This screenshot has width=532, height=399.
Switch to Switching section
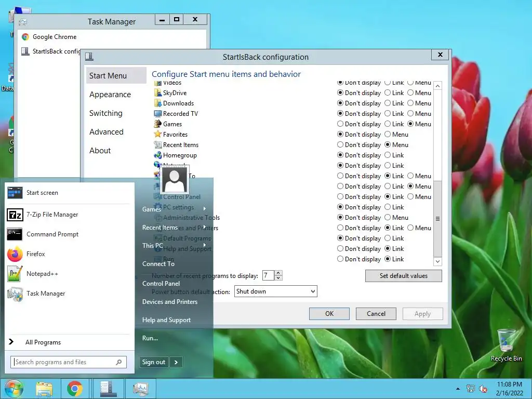point(106,113)
